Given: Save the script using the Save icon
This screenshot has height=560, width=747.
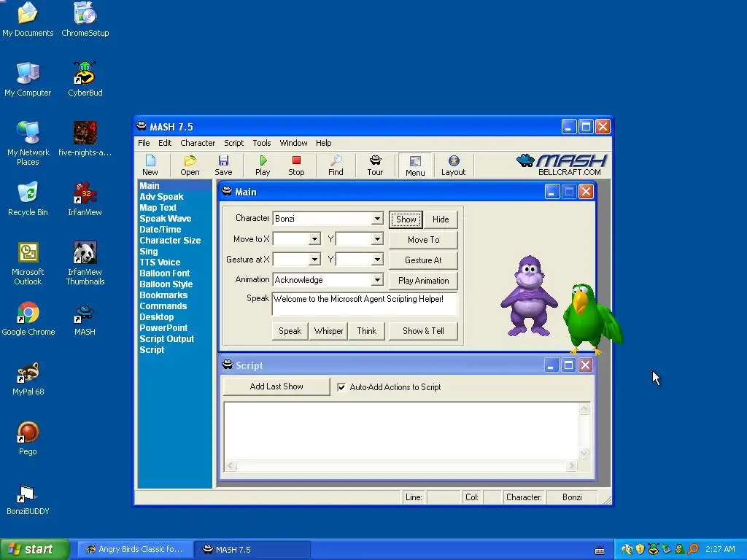Looking at the screenshot, I should [x=223, y=166].
